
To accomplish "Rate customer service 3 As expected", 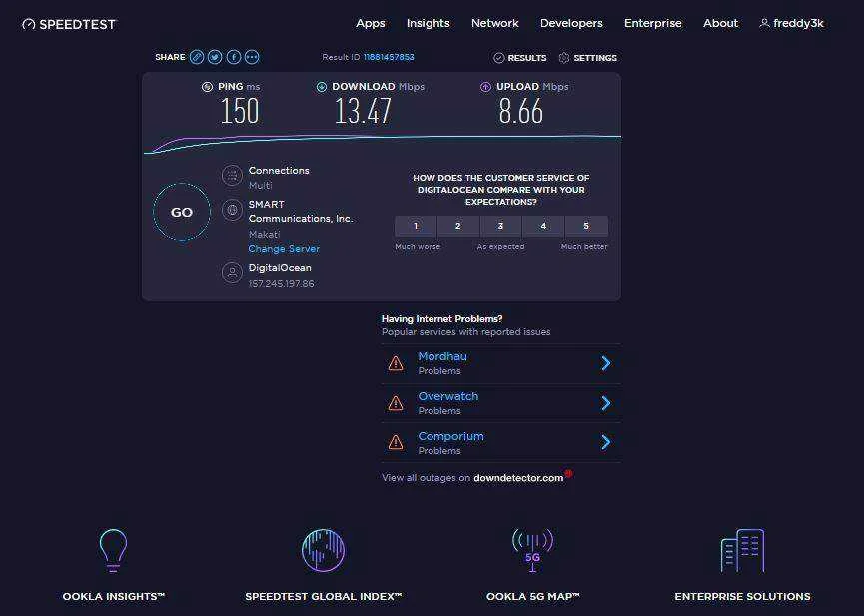I will [x=500, y=226].
